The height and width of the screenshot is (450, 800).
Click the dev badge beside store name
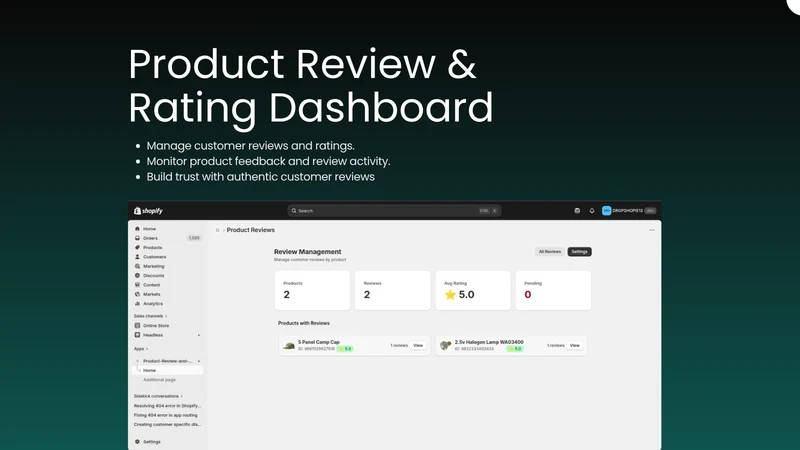coord(650,211)
